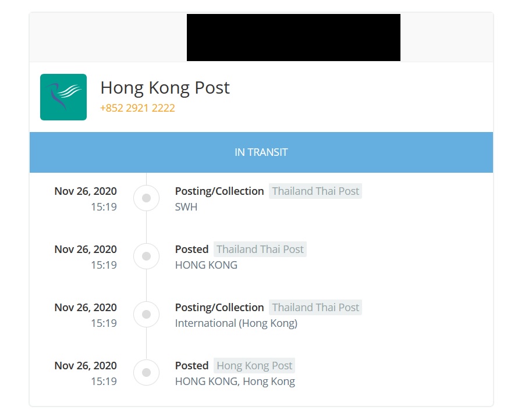The height and width of the screenshot is (417, 532).
Task: Click the Hong Kong Post logo icon
Action: [63, 97]
